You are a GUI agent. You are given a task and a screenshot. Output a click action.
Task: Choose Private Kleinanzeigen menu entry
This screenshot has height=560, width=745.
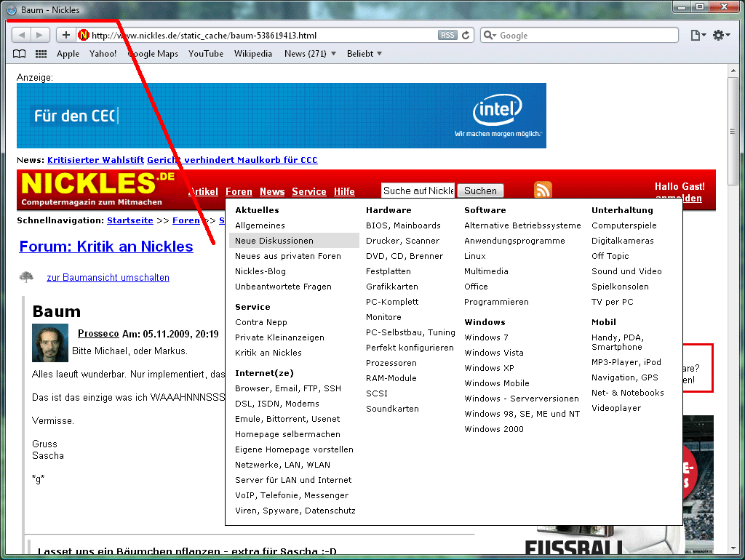tap(279, 337)
